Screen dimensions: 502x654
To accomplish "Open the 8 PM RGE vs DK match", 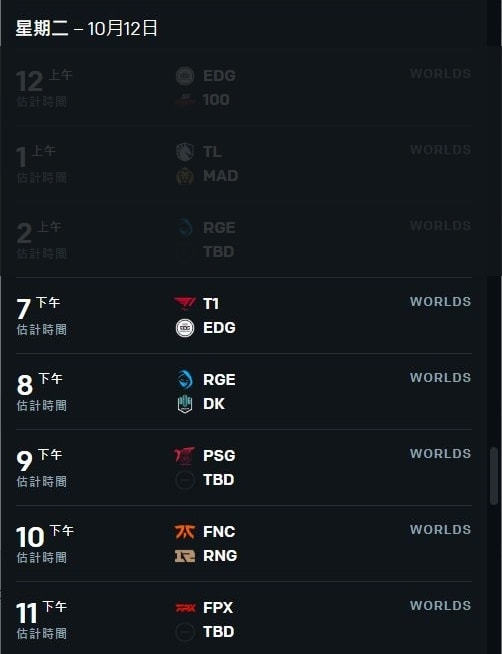I will [x=244, y=392].
